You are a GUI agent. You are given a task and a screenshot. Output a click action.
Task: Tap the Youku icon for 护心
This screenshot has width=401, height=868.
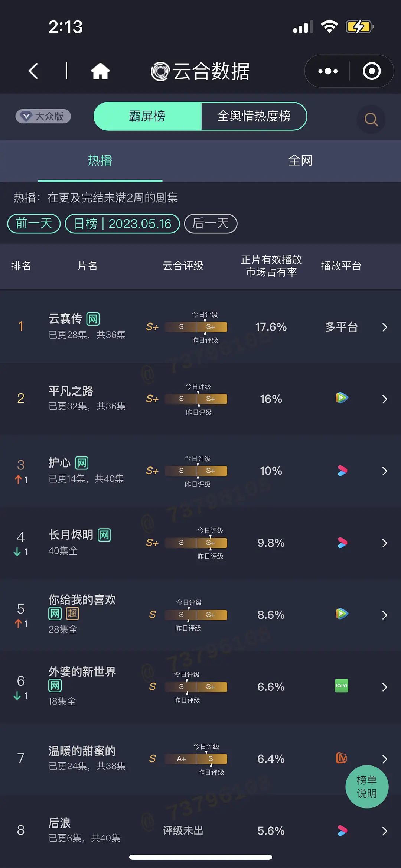pyautogui.click(x=342, y=471)
